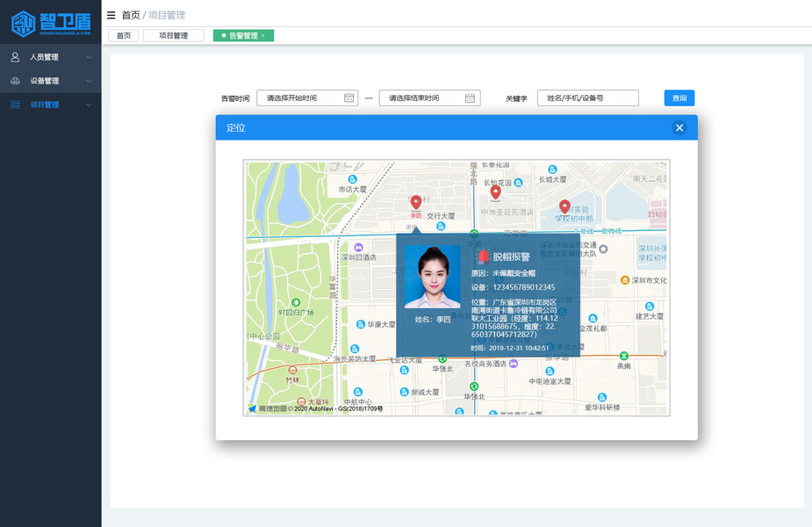Viewport: 812px width, 527px height.
Task: Open 项目管理 in the sidebar
Action: pyautogui.click(x=51, y=105)
